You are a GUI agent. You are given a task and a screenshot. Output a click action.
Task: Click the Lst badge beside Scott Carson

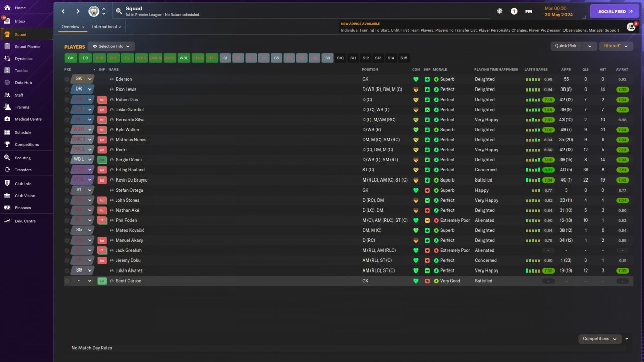point(102,281)
